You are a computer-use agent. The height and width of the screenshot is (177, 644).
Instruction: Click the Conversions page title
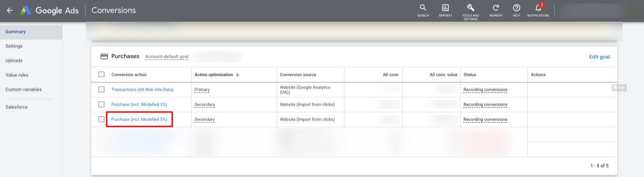pyautogui.click(x=113, y=10)
